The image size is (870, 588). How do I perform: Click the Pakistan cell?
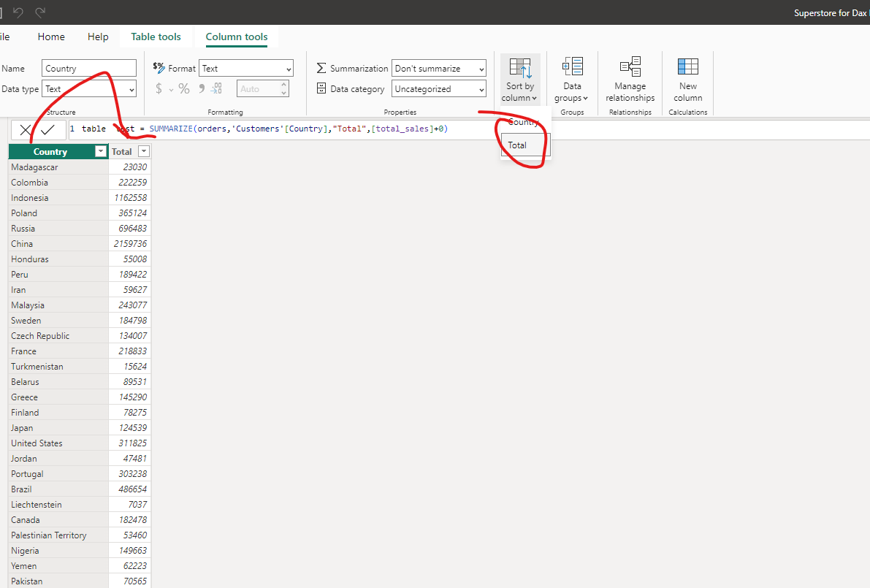pos(58,581)
